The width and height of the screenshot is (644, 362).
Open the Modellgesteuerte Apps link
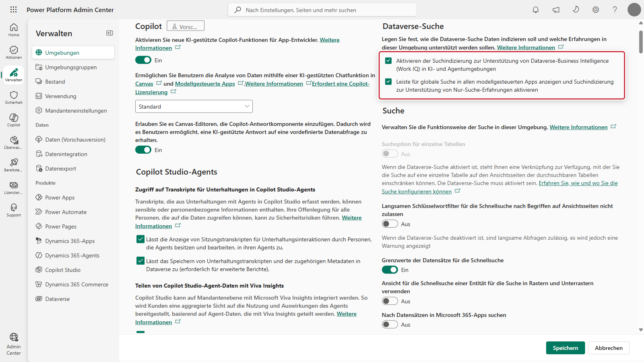pos(205,84)
